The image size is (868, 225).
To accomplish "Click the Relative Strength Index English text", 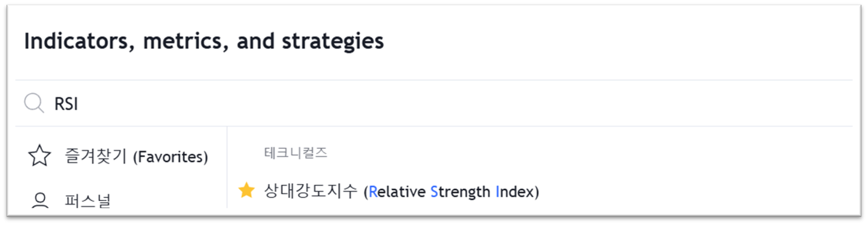I will coord(452,192).
